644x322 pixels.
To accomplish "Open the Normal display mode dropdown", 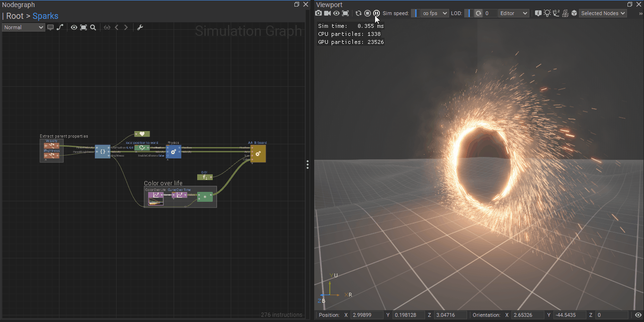I will (x=23, y=27).
